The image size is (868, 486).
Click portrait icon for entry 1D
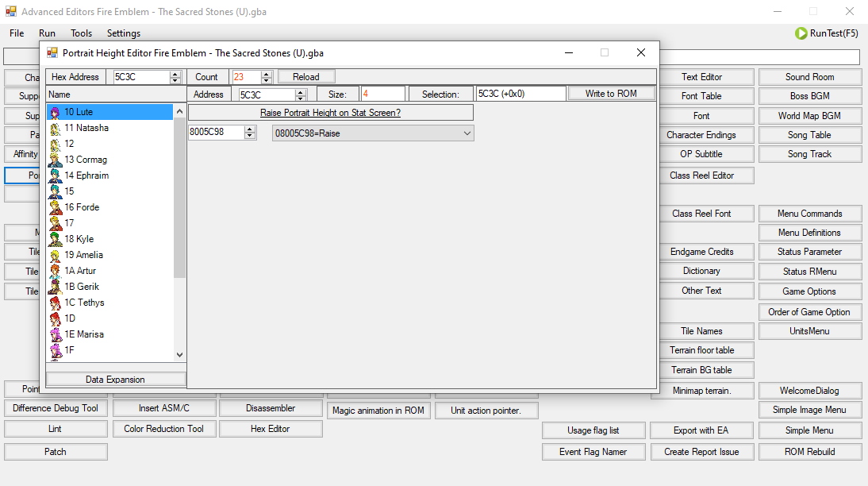55,318
